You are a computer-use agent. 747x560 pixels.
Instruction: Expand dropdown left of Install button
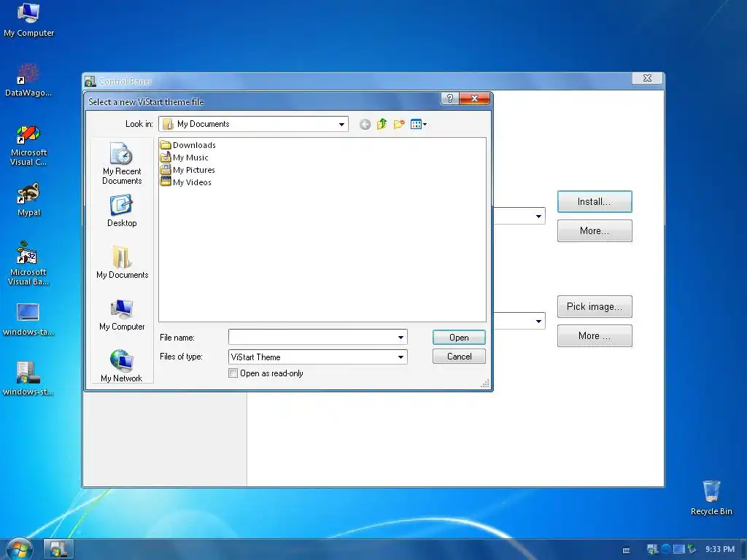pos(538,216)
